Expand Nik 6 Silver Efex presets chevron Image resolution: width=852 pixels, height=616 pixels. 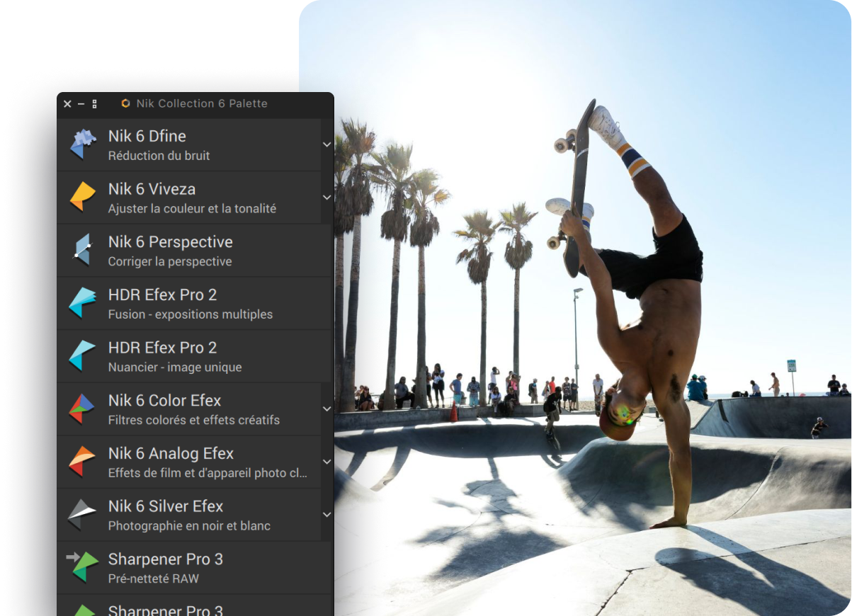click(326, 515)
